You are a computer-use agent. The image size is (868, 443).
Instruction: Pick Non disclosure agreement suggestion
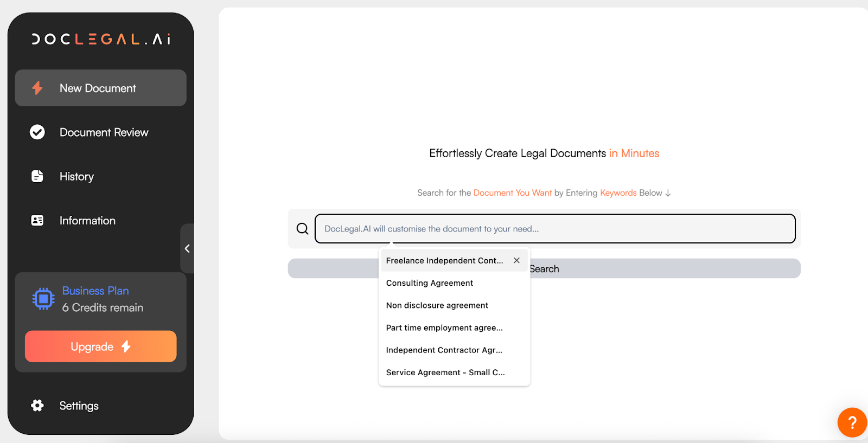click(455, 305)
